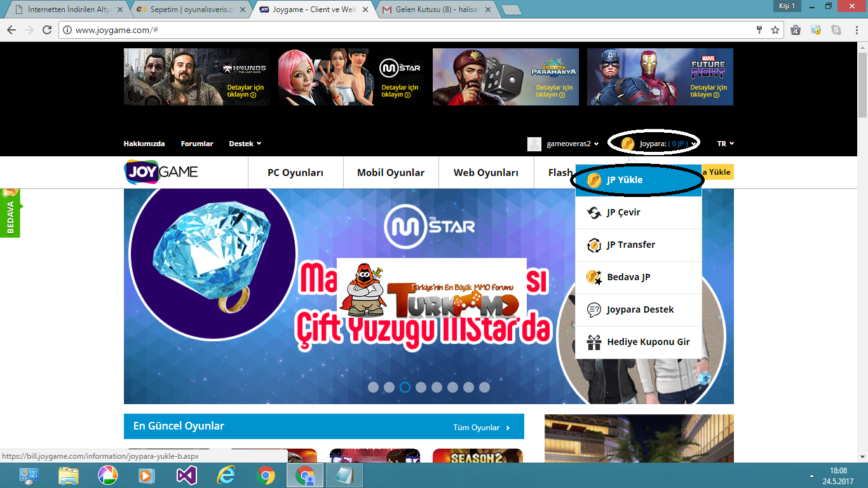Click the JP Yükle coin icon
The image size is (868, 488).
click(594, 180)
